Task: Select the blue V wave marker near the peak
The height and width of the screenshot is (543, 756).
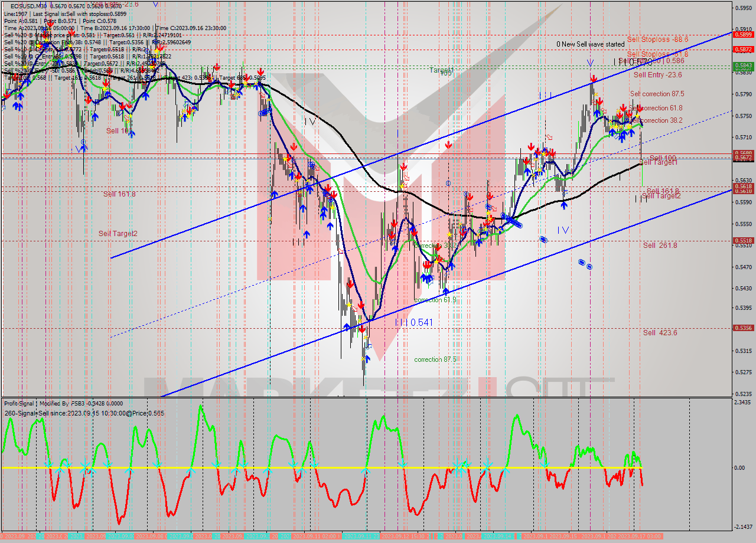Action: pos(590,63)
